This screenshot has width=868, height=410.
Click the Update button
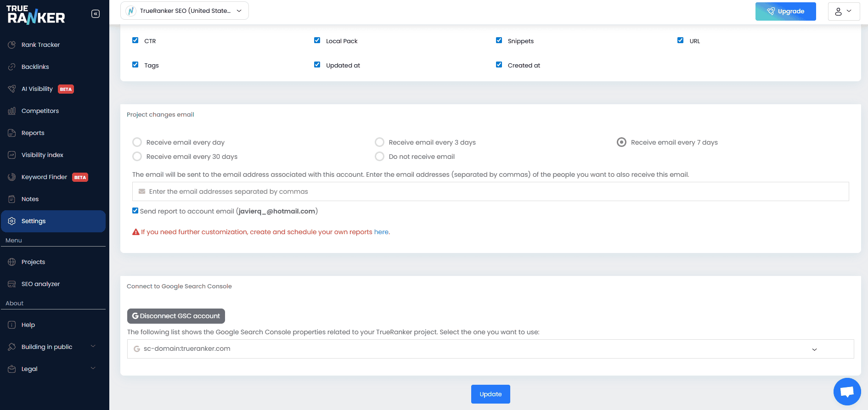[x=490, y=394]
